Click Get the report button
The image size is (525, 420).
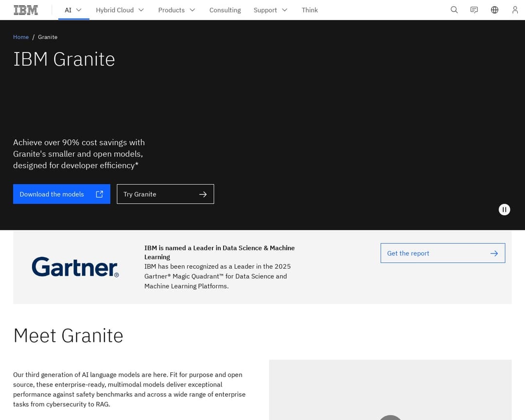443,253
